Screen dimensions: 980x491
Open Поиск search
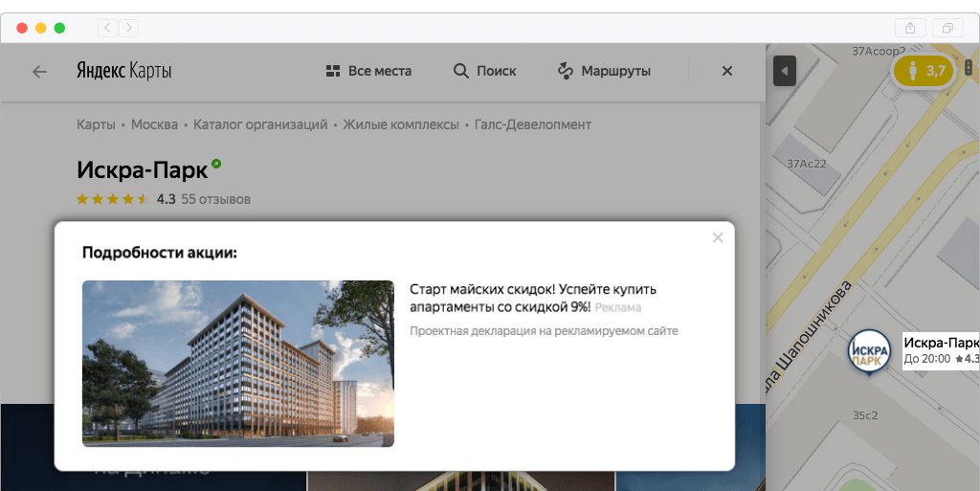[485, 71]
